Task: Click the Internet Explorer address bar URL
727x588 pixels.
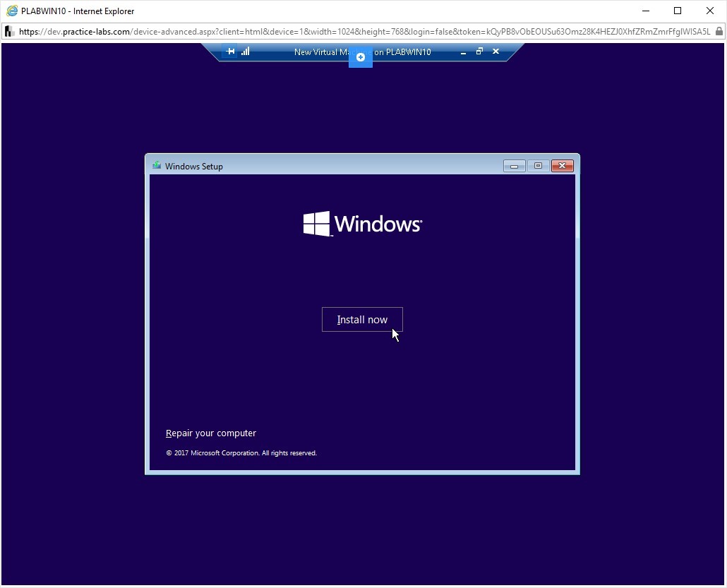Action: 364,32
